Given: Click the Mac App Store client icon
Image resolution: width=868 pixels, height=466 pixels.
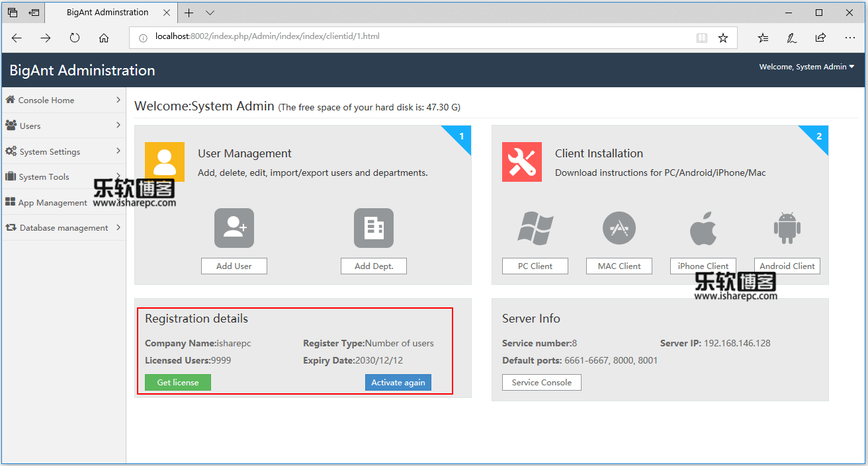Looking at the screenshot, I should [x=619, y=228].
